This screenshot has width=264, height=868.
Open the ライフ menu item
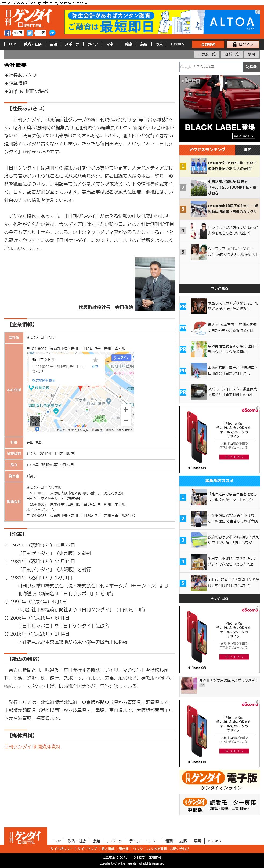click(x=93, y=44)
